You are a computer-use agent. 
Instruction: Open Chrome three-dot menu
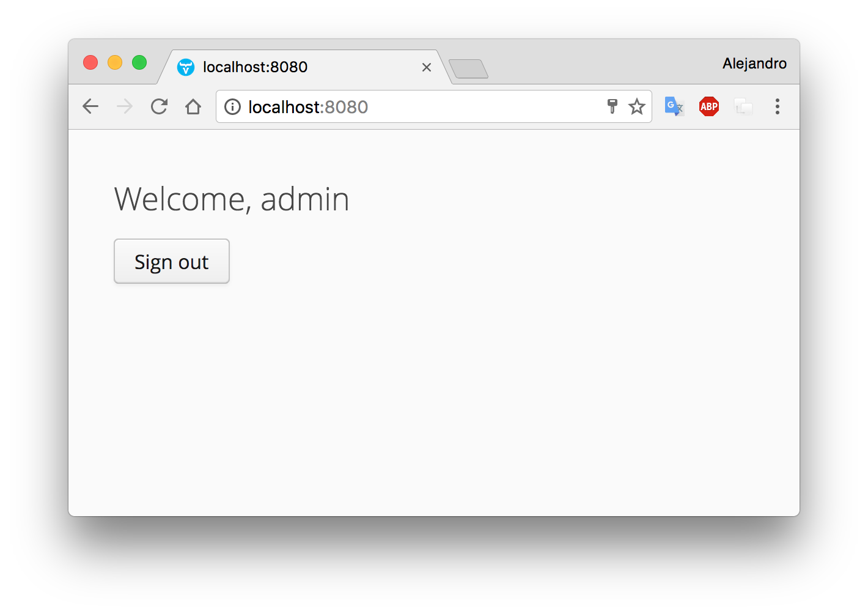coord(778,106)
